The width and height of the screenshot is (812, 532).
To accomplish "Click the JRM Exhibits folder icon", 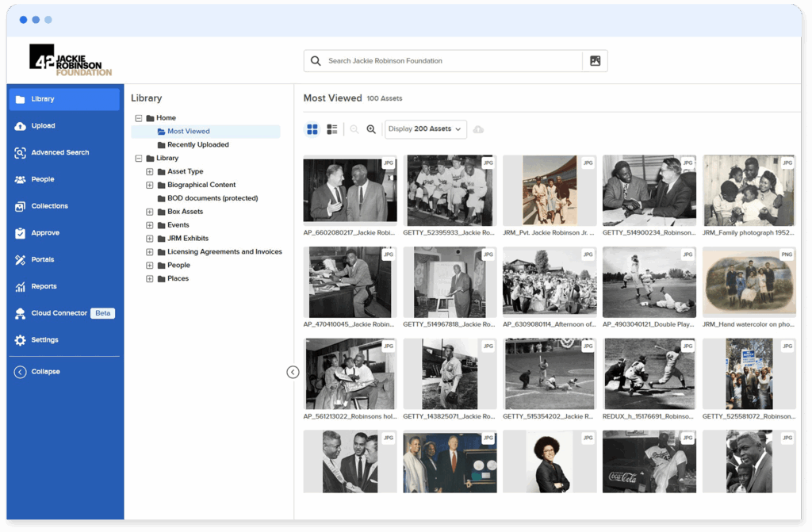I will [161, 239].
